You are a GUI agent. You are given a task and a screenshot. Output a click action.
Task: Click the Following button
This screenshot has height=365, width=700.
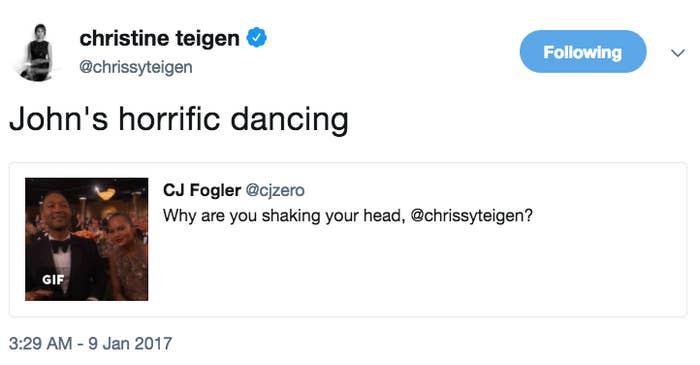[x=583, y=52]
